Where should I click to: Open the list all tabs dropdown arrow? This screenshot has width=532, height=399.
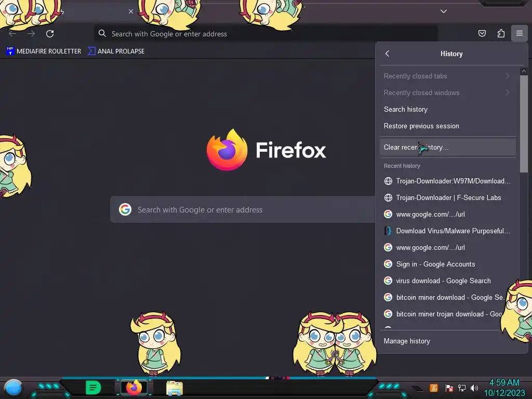444,11
